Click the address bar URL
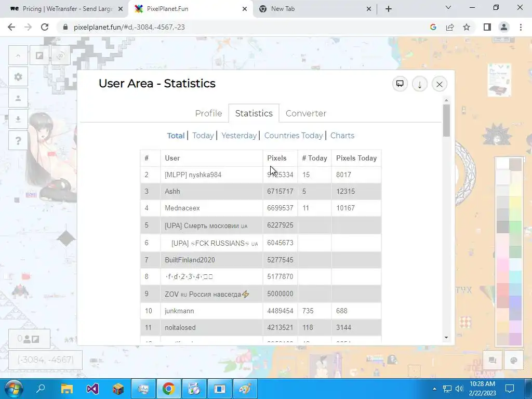Image resolution: width=532 pixels, height=399 pixels. point(129,27)
